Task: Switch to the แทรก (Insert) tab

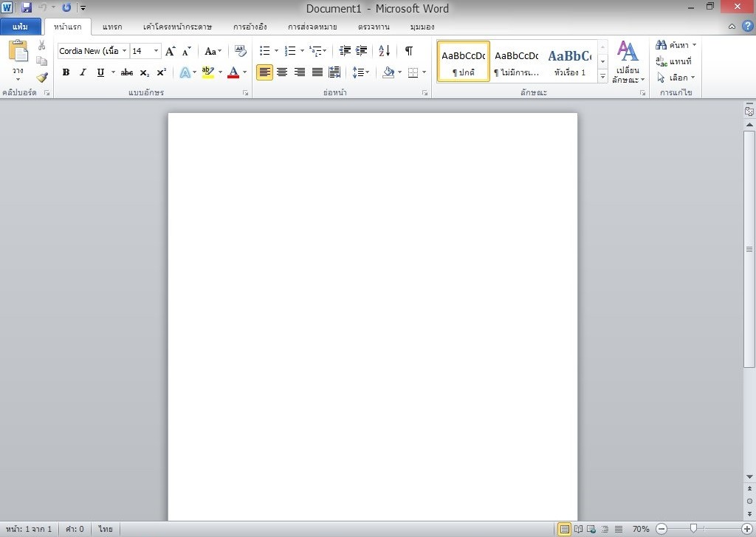Action: tap(112, 27)
